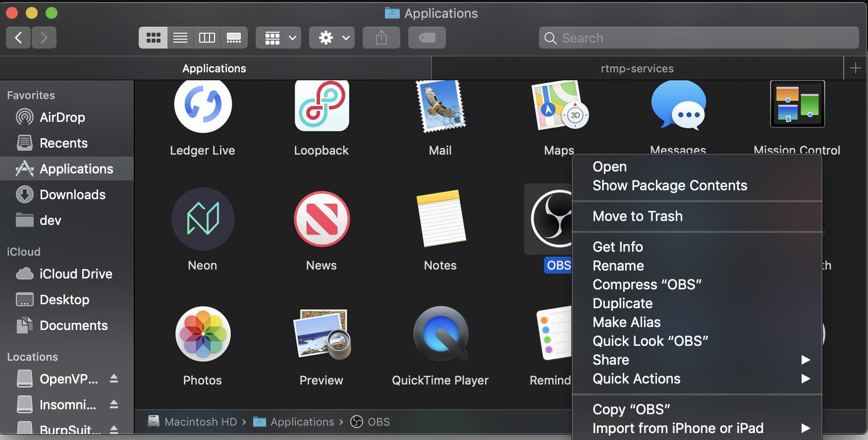Choose Duplicate from context menu
Screen dimensions: 868x440
697,304
